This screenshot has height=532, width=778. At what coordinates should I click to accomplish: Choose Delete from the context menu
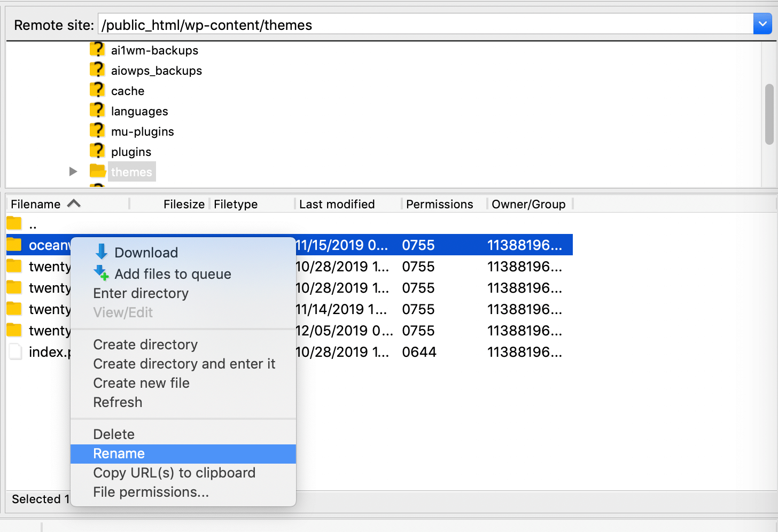coord(114,434)
